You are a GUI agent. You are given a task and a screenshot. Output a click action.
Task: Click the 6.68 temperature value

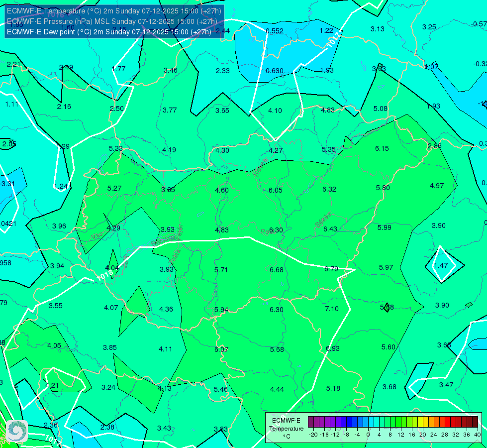[x=277, y=270]
